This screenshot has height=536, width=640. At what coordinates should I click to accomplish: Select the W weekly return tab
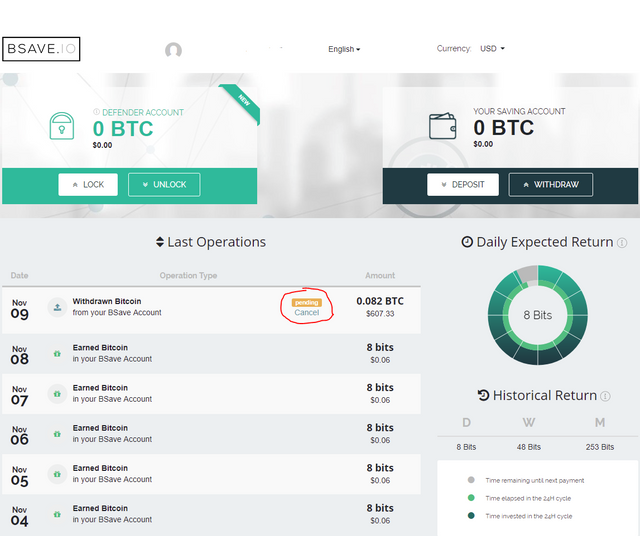529,423
